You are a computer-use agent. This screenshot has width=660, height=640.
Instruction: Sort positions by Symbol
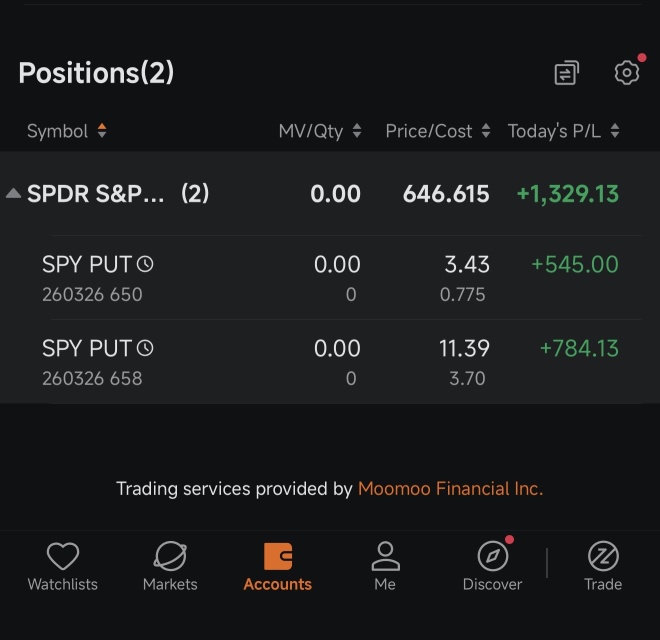[67, 131]
